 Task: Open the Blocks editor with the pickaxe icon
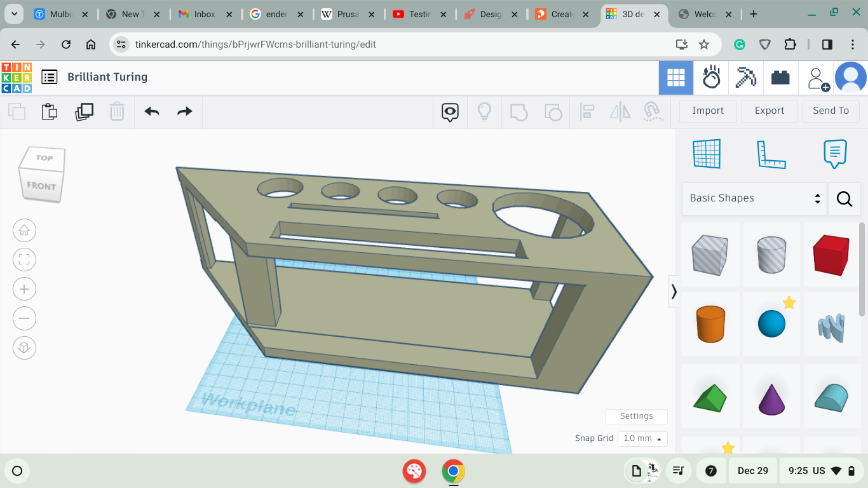click(x=745, y=77)
